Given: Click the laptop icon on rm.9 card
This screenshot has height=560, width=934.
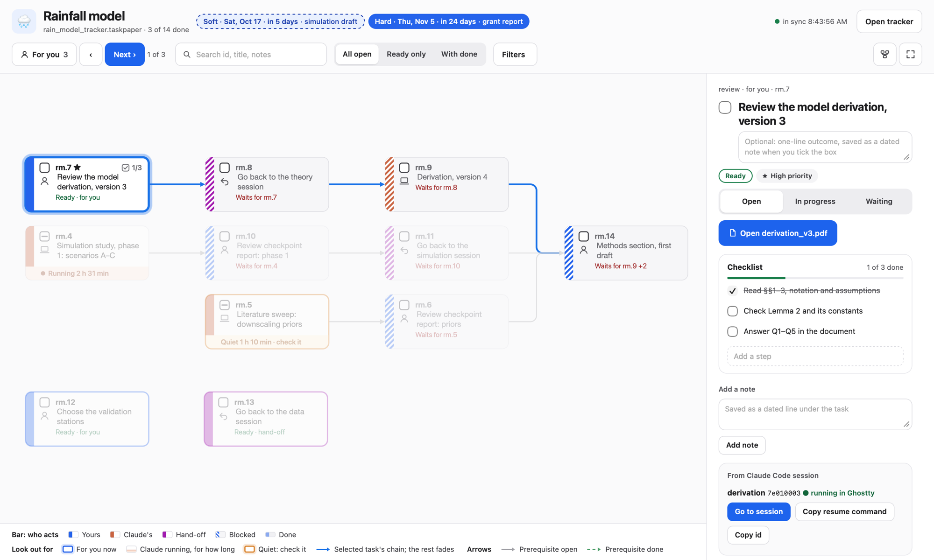Looking at the screenshot, I should (404, 181).
